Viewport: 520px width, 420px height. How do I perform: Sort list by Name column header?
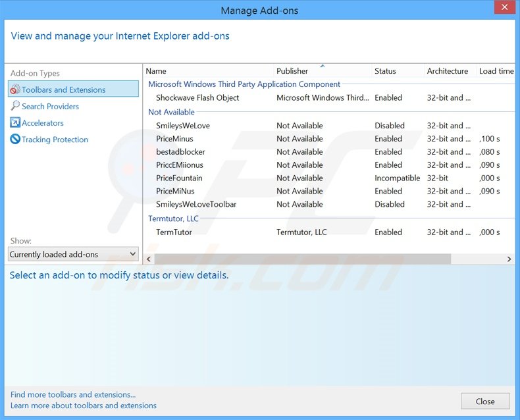click(209, 71)
